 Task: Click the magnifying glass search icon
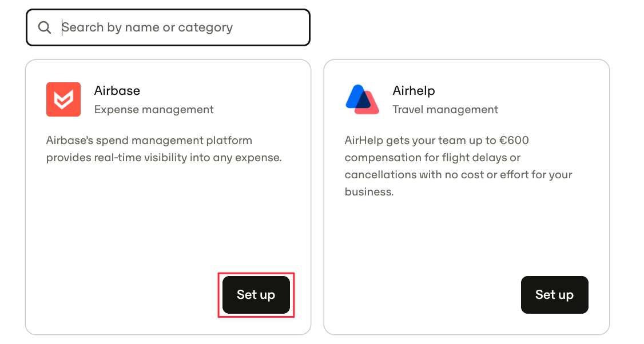tap(45, 27)
